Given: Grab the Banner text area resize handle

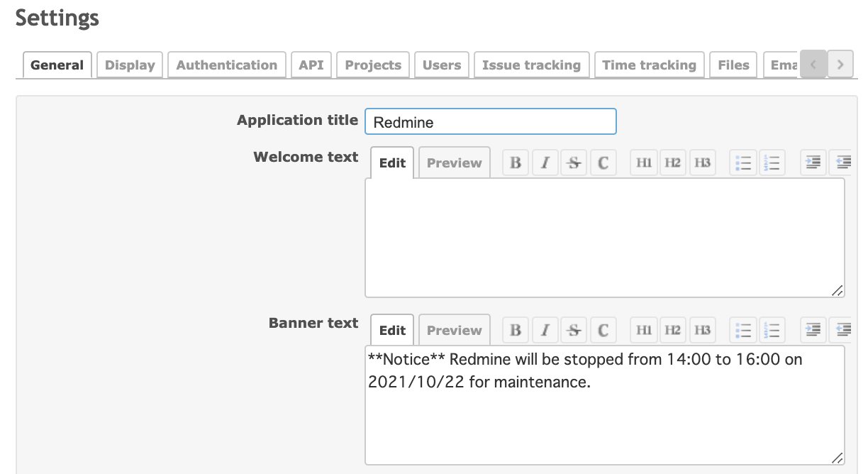Looking at the screenshot, I should [x=838, y=458].
